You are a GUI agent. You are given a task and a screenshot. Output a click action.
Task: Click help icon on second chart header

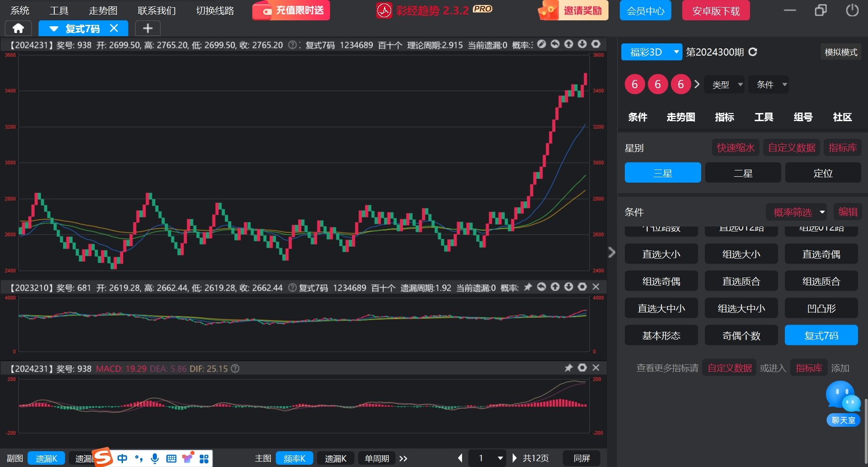coord(292,288)
